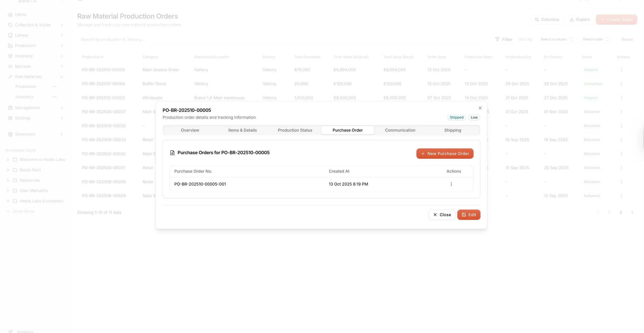Click the Settings gear icon
Image resolution: width=644 pixels, height=333 pixels.
10,118
